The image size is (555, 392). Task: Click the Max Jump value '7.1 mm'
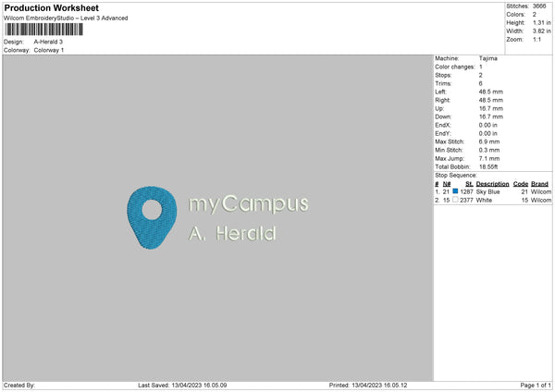[489, 159]
